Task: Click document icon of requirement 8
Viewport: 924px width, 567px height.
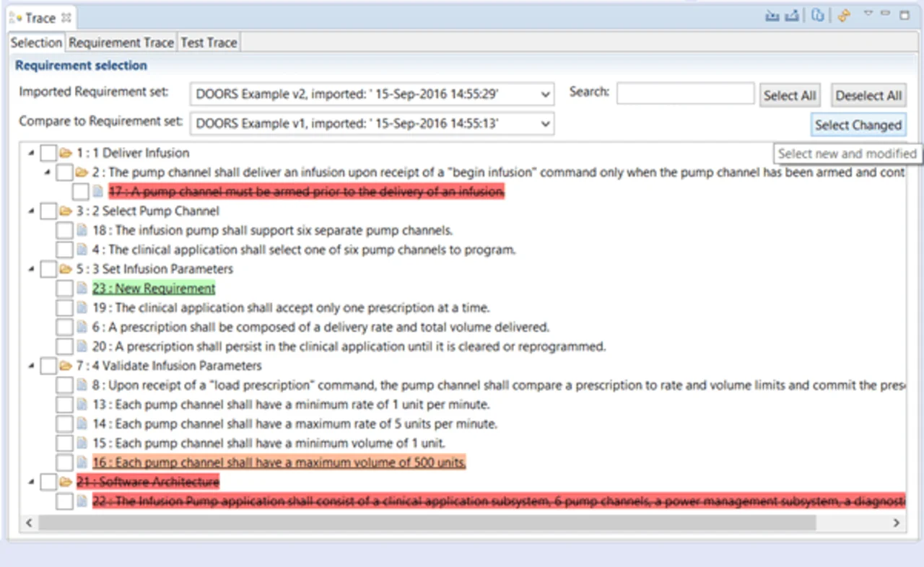Action: (x=82, y=385)
